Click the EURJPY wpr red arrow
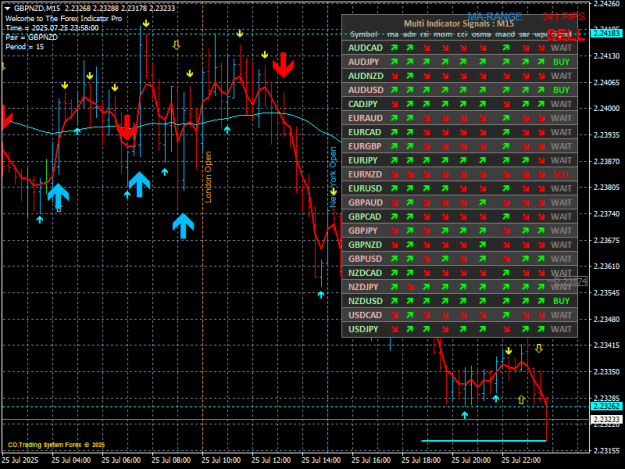 point(541,160)
